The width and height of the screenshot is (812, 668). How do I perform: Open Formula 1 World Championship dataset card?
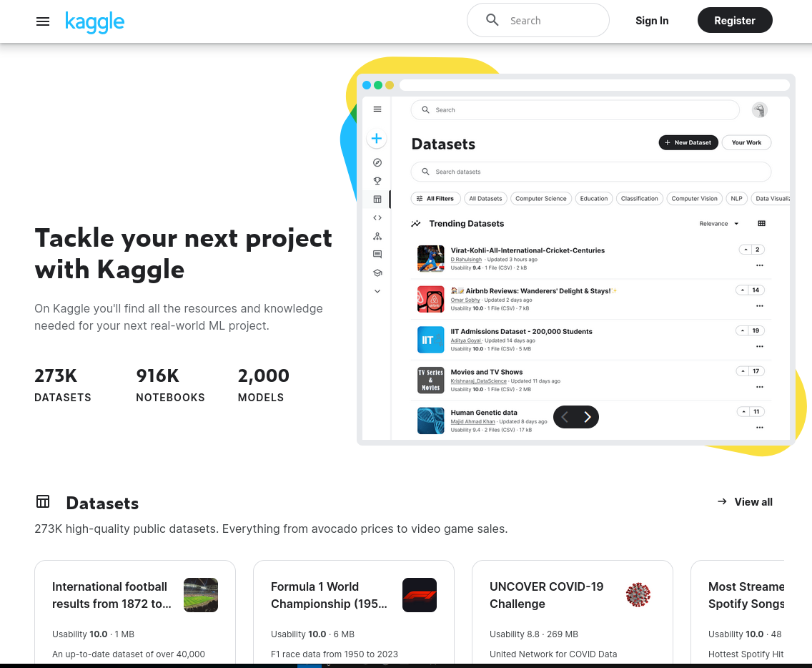[x=354, y=611]
